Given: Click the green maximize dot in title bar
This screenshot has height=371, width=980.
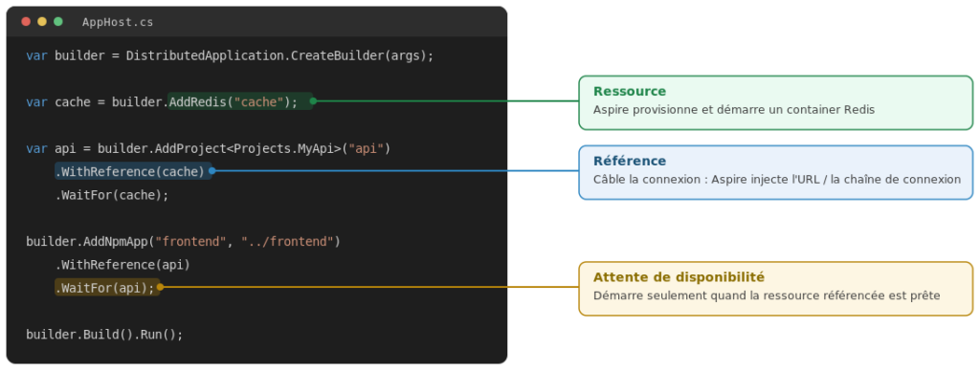Looking at the screenshot, I should 58,22.
